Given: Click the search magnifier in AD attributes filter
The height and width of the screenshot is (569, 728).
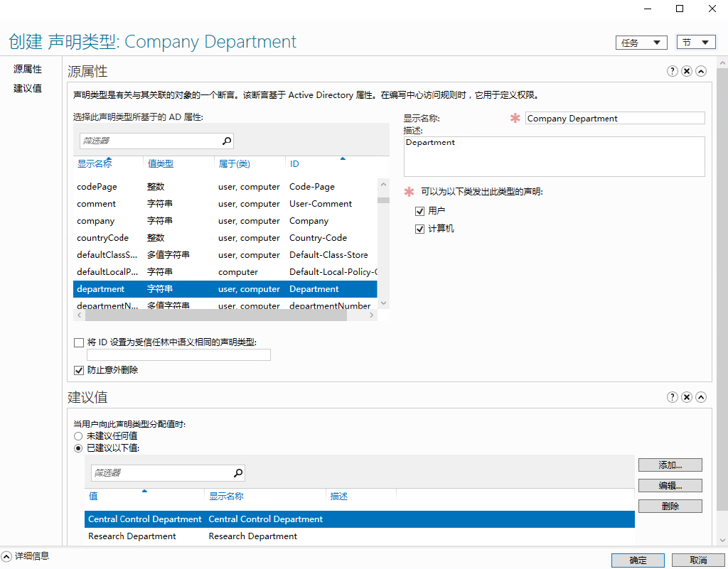Looking at the screenshot, I should [x=227, y=141].
